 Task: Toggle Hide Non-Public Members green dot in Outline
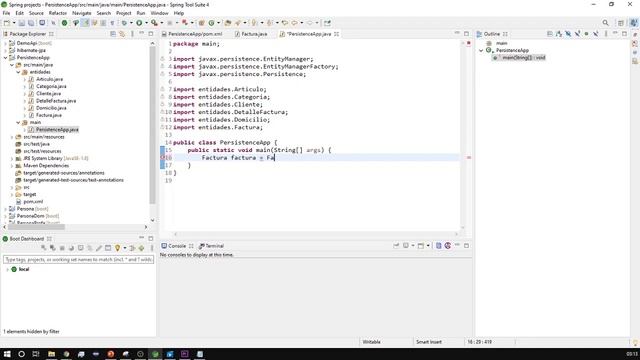click(587, 34)
